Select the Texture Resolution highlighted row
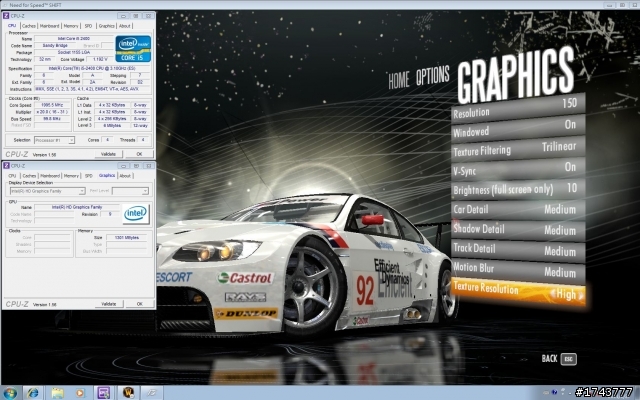The height and width of the screenshot is (400, 640). (518, 291)
